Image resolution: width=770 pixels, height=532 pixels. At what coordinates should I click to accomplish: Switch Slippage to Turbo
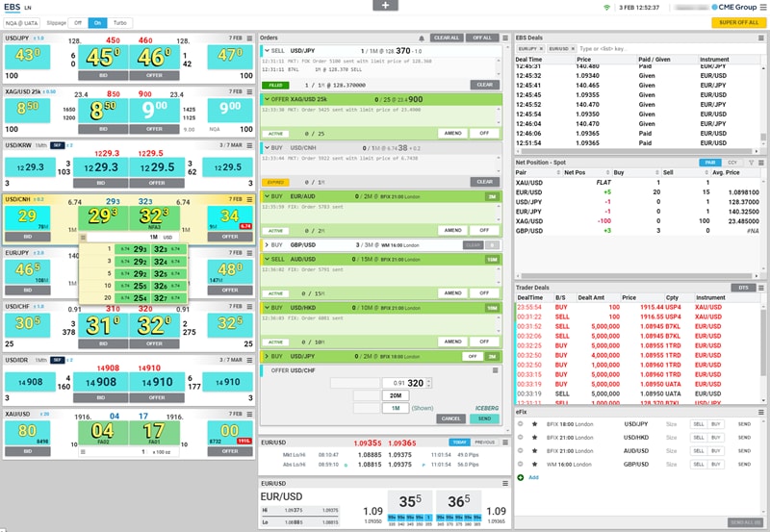point(121,21)
